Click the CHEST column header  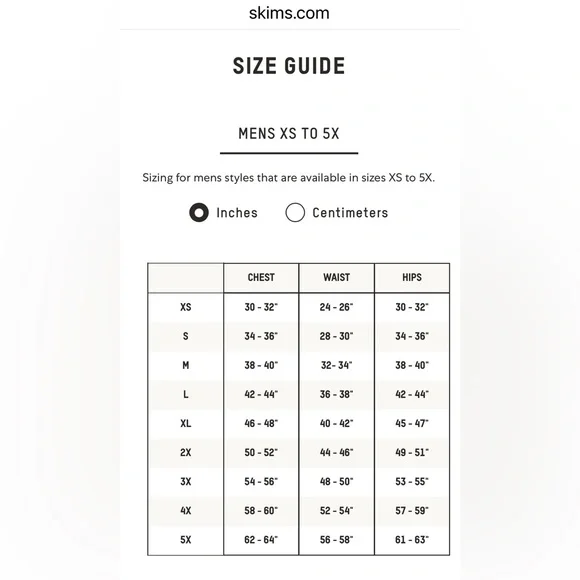tap(261, 277)
